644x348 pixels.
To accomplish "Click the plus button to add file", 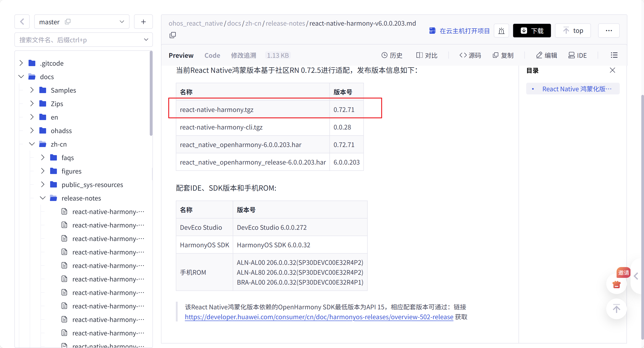I will click(x=143, y=22).
